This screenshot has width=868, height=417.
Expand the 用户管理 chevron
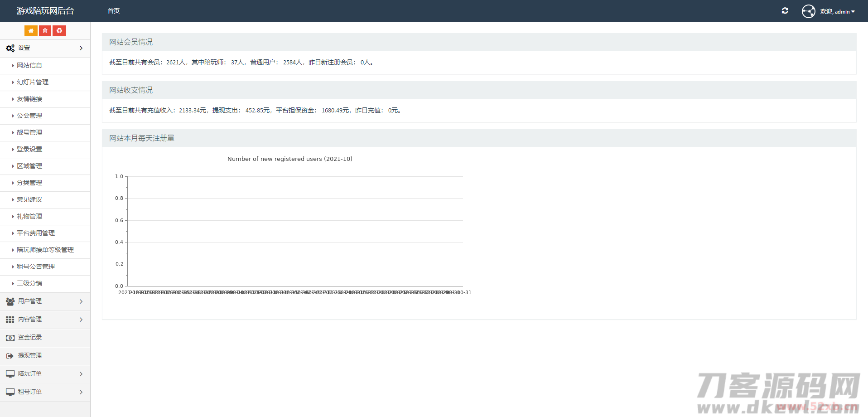81,301
